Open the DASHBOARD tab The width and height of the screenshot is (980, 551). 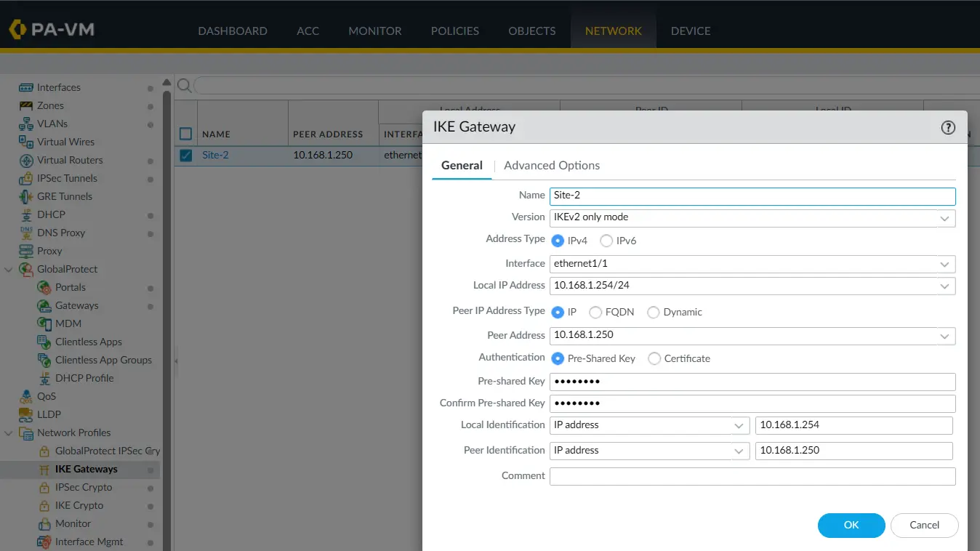[x=233, y=31]
